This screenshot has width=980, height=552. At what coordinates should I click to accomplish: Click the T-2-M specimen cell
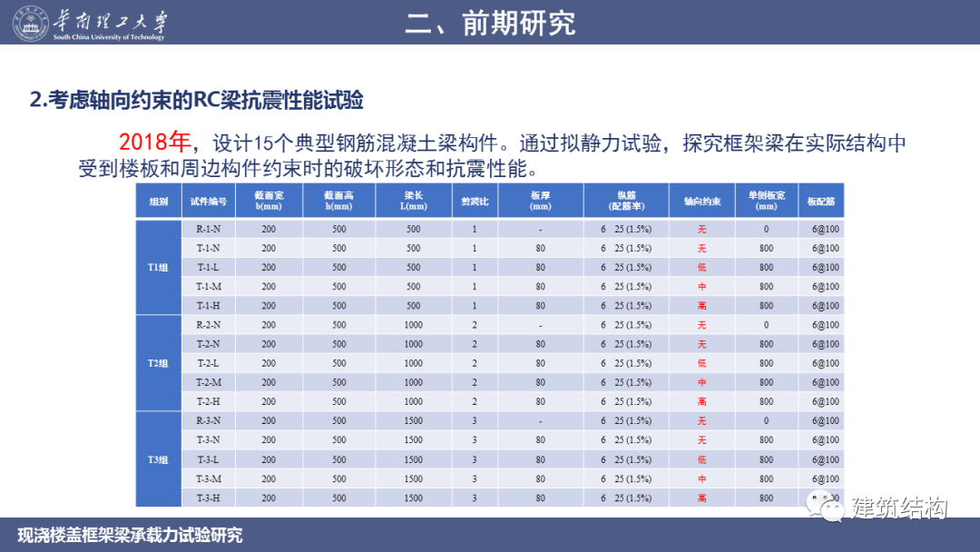(209, 382)
